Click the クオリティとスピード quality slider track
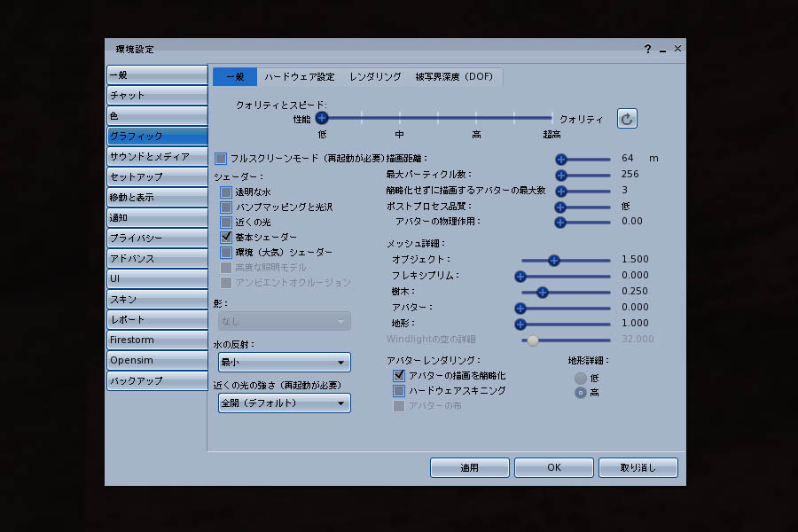The height and width of the screenshot is (532, 798). point(436,117)
